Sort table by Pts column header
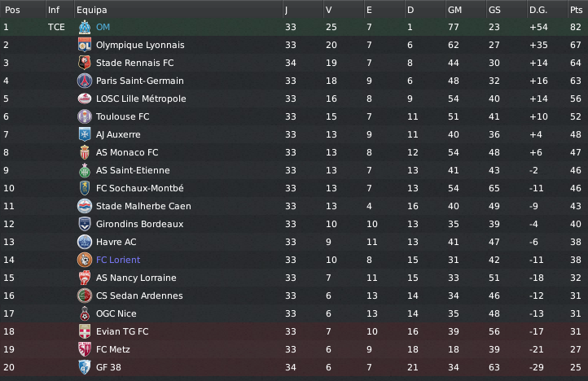The width and height of the screenshot is (588, 381). point(576,10)
